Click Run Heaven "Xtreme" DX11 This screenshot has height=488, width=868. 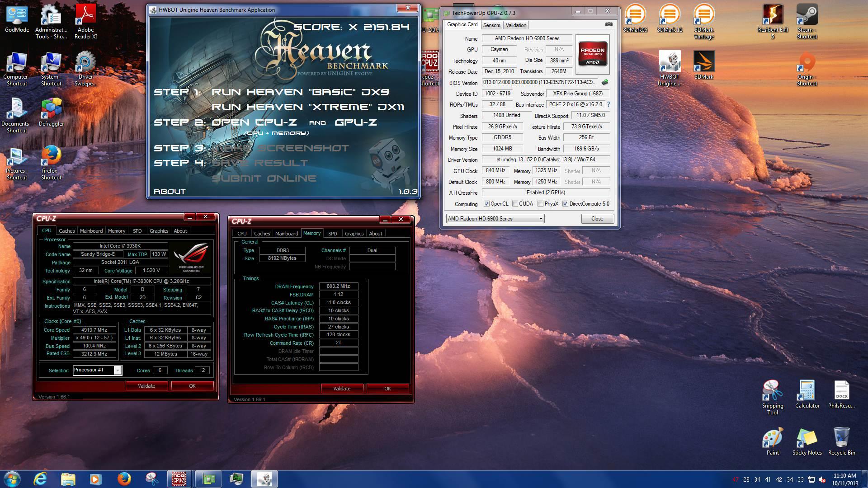[x=308, y=107]
